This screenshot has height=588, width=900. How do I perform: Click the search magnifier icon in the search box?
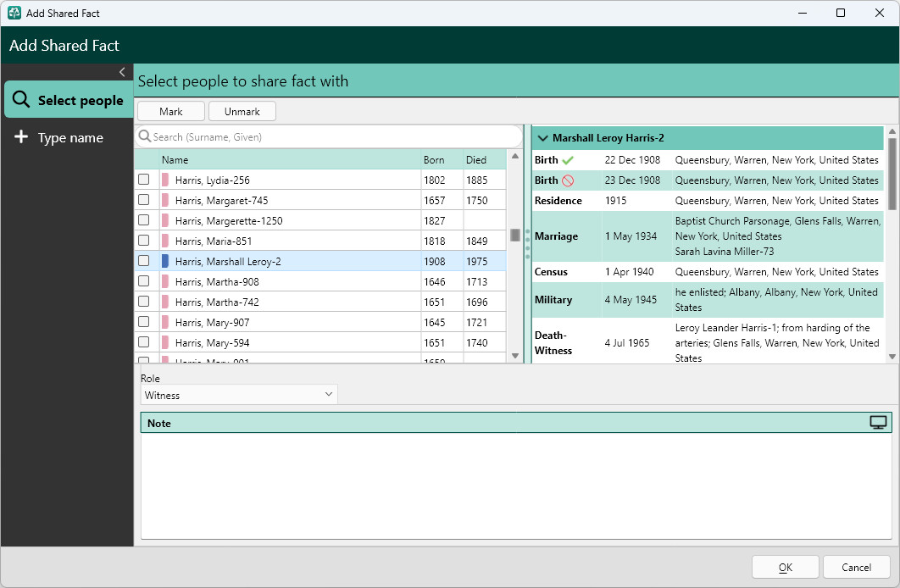pyautogui.click(x=145, y=136)
